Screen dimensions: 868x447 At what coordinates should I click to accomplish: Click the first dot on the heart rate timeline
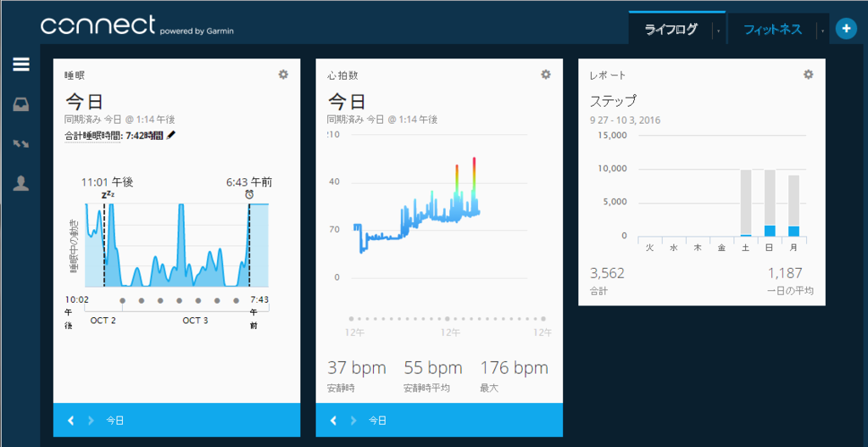pyautogui.click(x=351, y=318)
